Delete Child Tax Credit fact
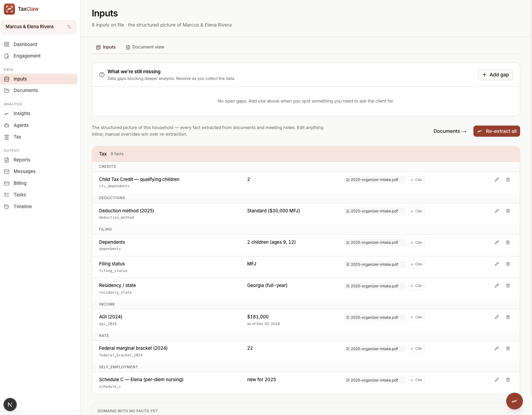Screen dimensions: 532x415 click(x=508, y=180)
